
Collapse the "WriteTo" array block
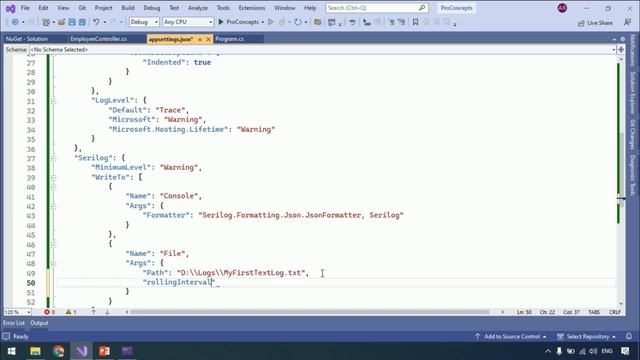pos(53,177)
